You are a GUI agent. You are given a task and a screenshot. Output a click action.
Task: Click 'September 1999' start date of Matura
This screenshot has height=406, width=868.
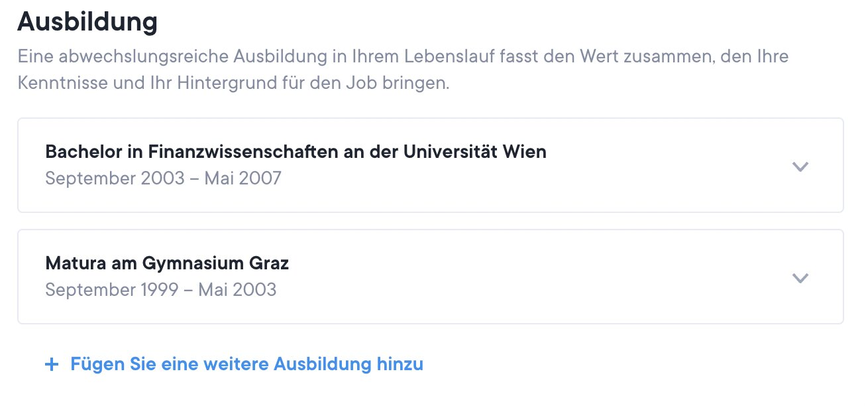point(112,290)
